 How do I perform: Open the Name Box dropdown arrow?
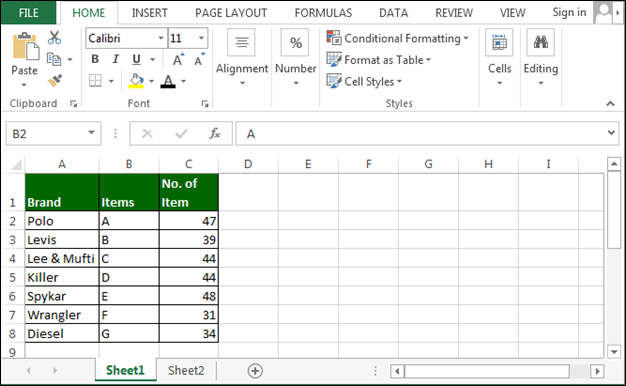[x=91, y=133]
